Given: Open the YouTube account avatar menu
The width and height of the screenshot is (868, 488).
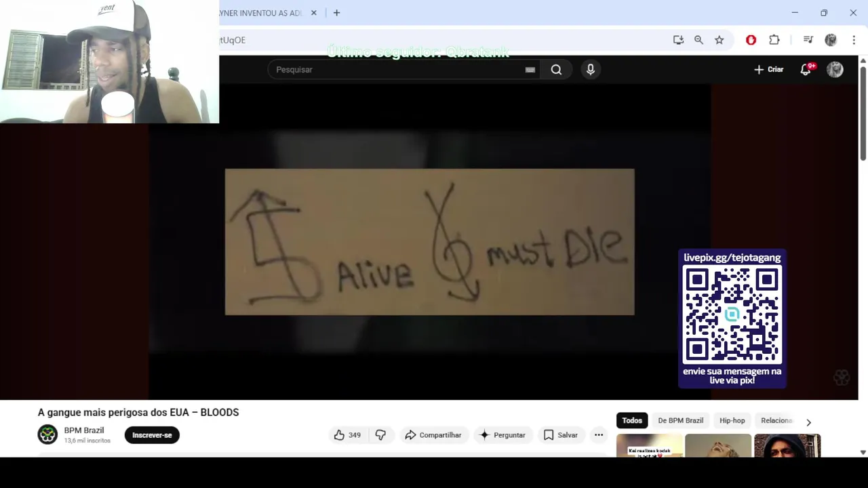Looking at the screenshot, I should [x=835, y=69].
